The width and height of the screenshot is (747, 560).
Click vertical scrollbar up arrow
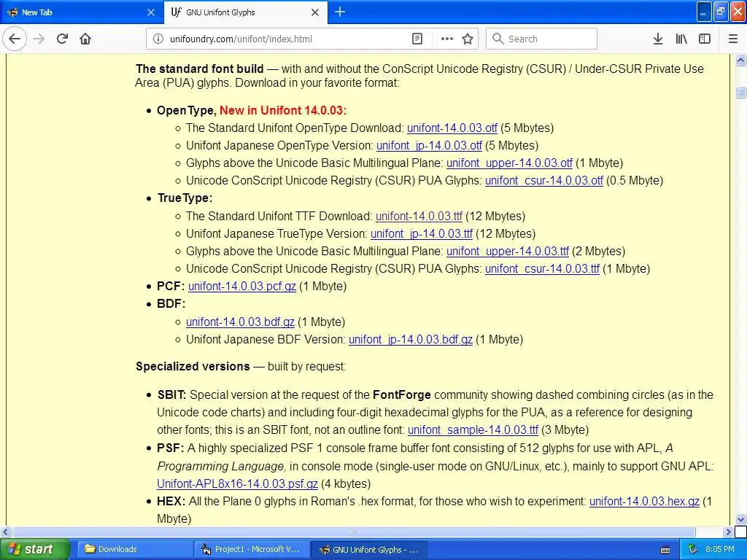click(x=741, y=60)
